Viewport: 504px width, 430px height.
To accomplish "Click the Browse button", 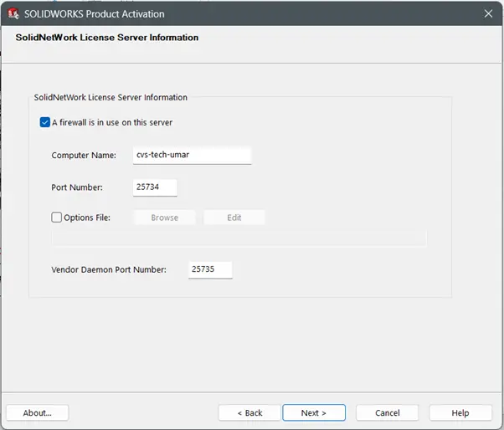I will [165, 218].
